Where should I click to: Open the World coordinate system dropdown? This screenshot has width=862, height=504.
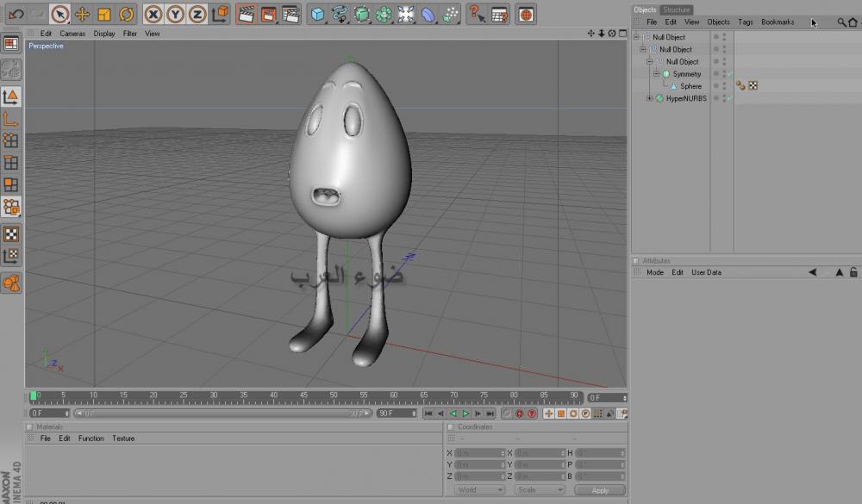pos(479,490)
